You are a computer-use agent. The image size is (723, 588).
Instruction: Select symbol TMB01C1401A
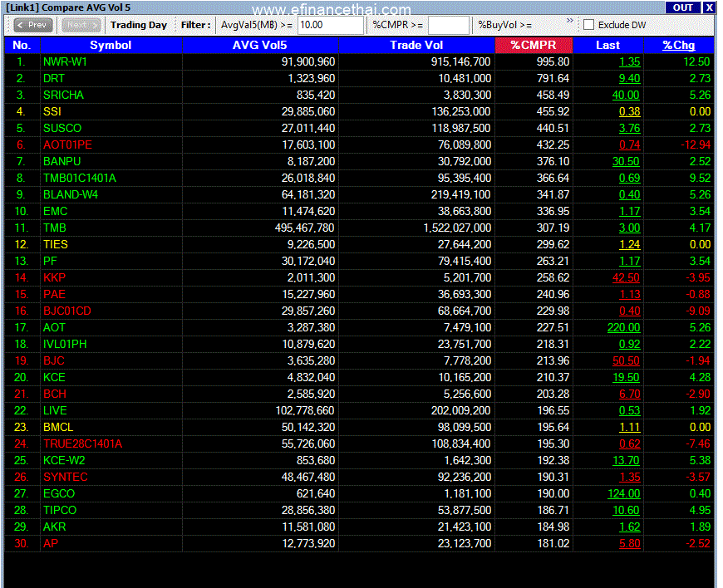coord(80,178)
